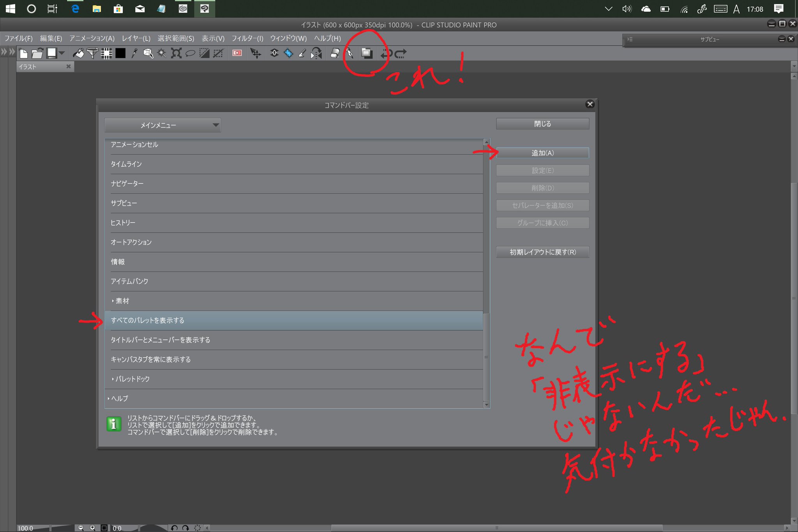This screenshot has width=798, height=532.
Task: Select タイトルバーとメニューバーを表示する row
Action: [x=294, y=340]
